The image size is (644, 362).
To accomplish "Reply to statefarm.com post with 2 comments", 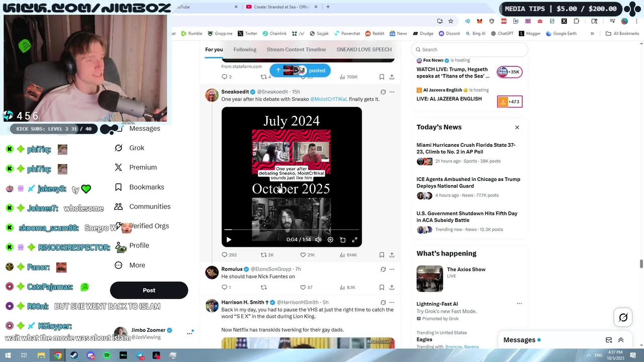I will (x=226, y=77).
